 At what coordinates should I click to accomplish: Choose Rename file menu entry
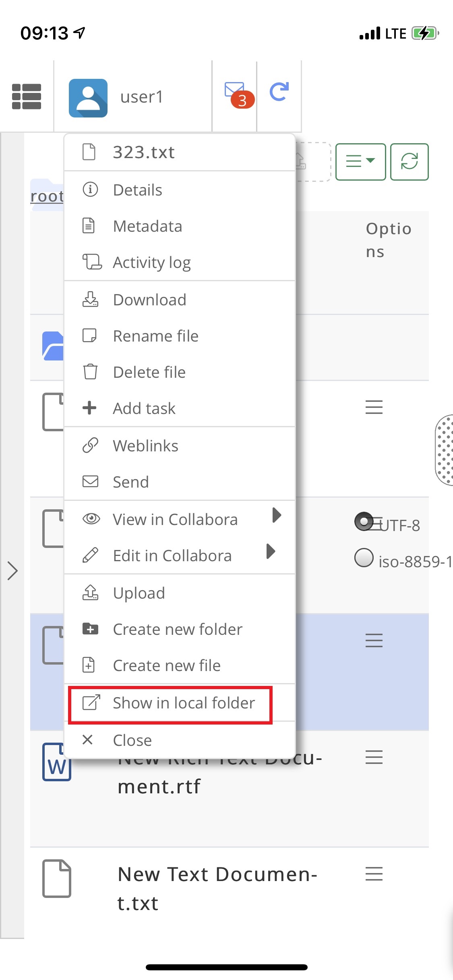180,336
